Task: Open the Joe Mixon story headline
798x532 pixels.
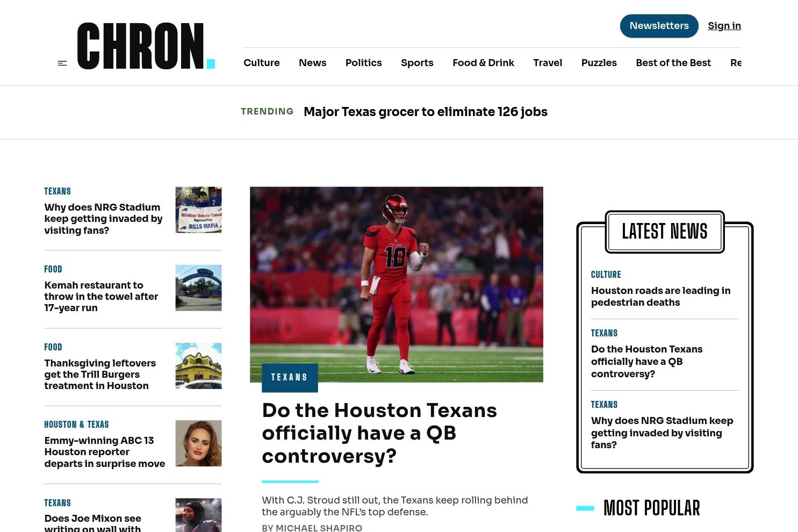Action: 93,523
